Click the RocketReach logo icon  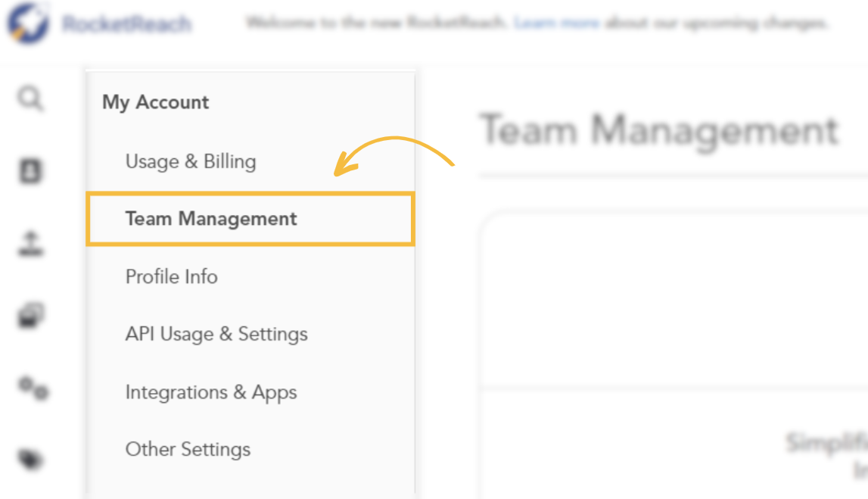(x=28, y=23)
